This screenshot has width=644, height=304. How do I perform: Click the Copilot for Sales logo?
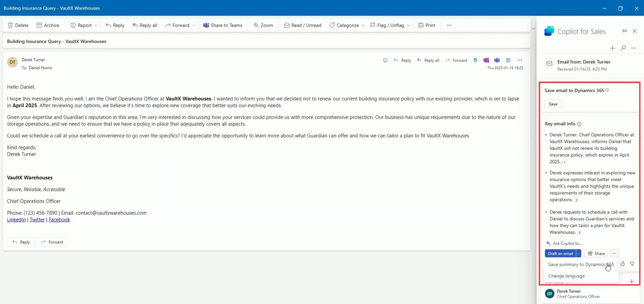pos(549,31)
